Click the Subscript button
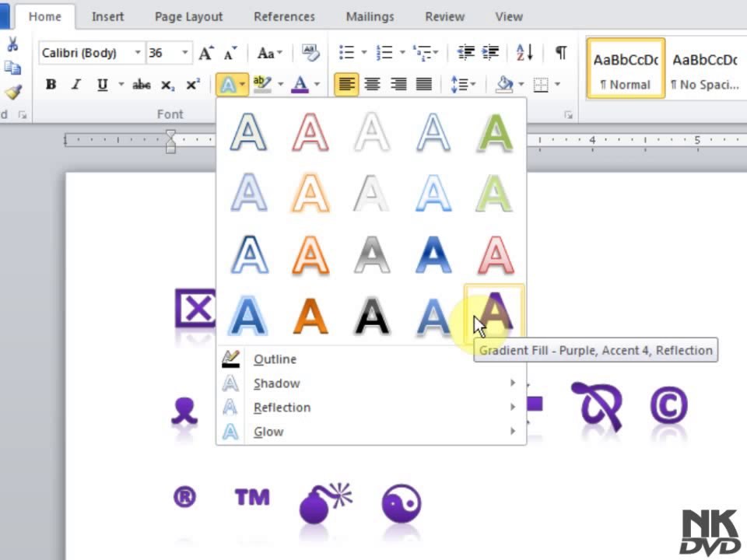This screenshot has width=747, height=560. (x=167, y=86)
